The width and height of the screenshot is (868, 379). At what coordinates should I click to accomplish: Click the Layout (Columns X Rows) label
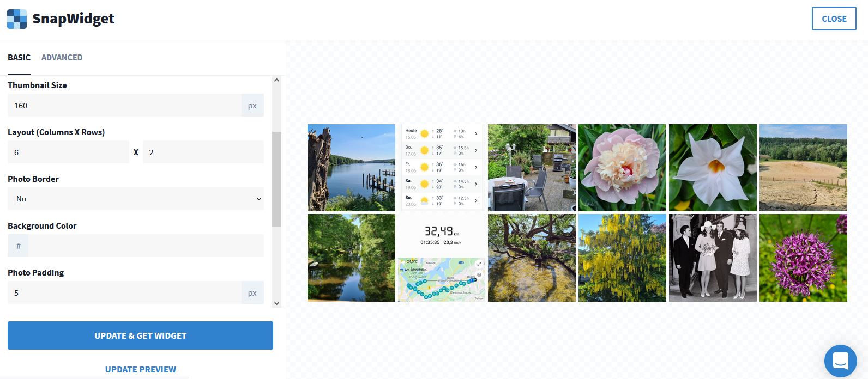pos(56,132)
